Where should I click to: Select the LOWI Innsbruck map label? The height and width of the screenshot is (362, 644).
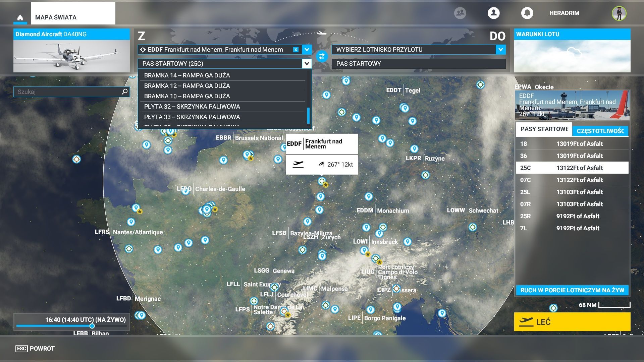tap(375, 242)
